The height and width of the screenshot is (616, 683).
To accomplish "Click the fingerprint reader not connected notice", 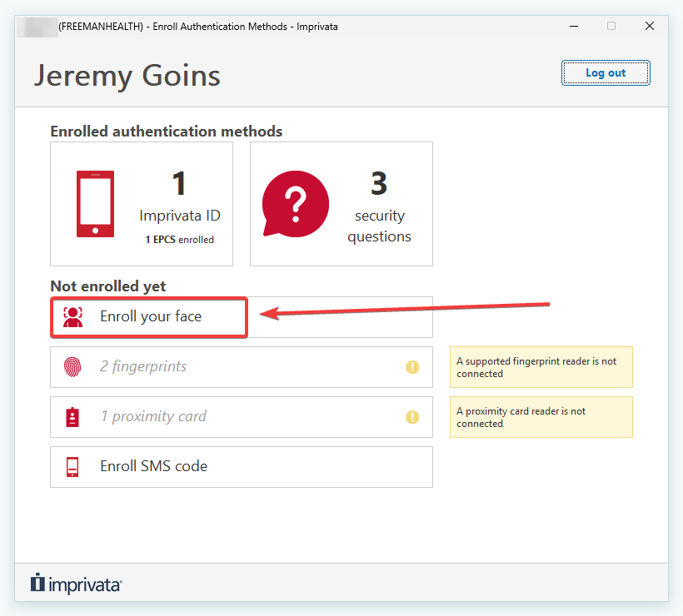I will [x=541, y=367].
